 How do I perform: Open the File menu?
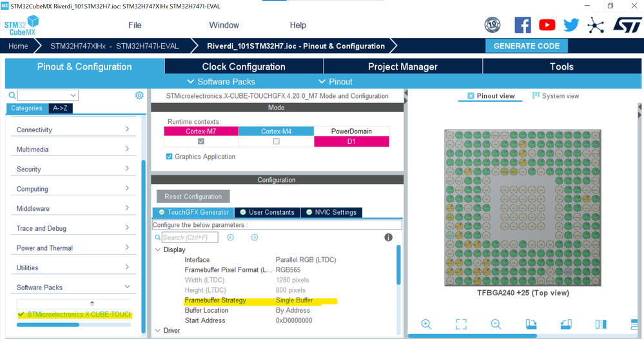[135, 25]
